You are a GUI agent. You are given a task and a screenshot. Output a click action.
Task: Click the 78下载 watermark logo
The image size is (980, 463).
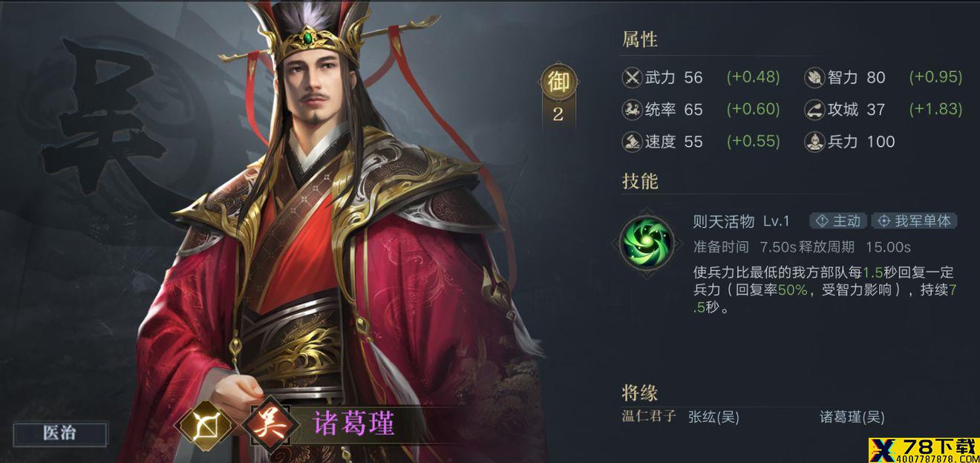coord(924,447)
